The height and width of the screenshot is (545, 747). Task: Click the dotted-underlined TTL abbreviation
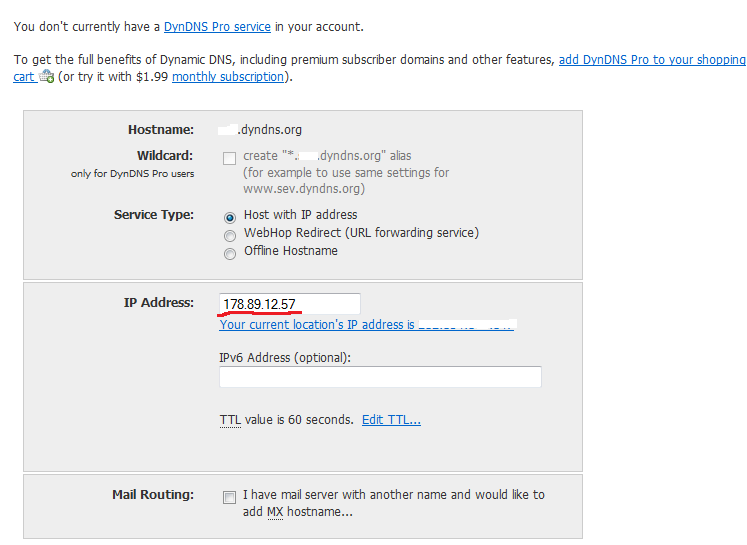coord(230,420)
